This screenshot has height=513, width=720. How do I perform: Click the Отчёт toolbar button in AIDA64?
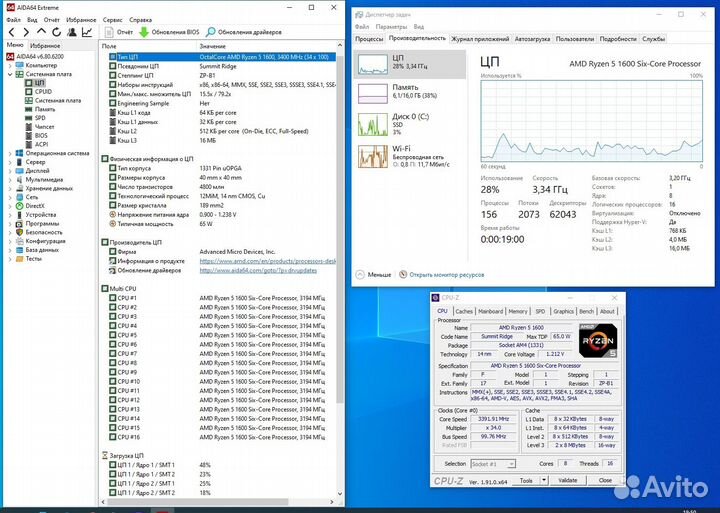(x=119, y=32)
